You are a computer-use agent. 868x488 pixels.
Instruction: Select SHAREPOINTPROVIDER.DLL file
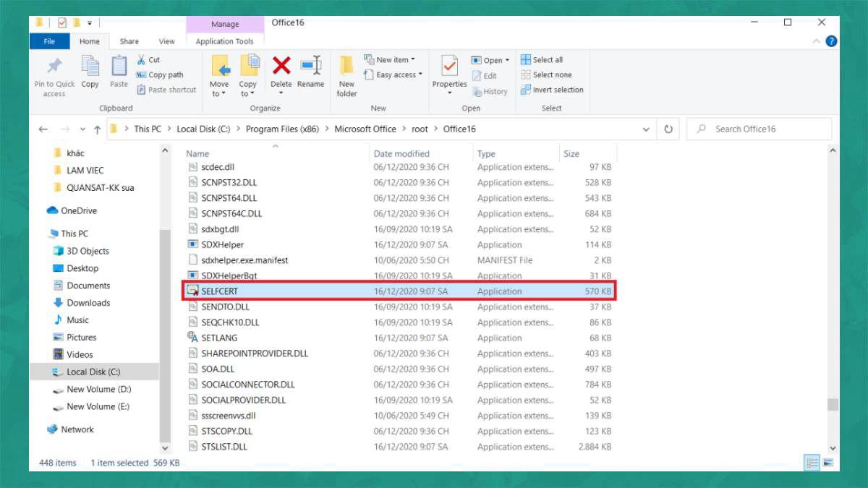399,354
